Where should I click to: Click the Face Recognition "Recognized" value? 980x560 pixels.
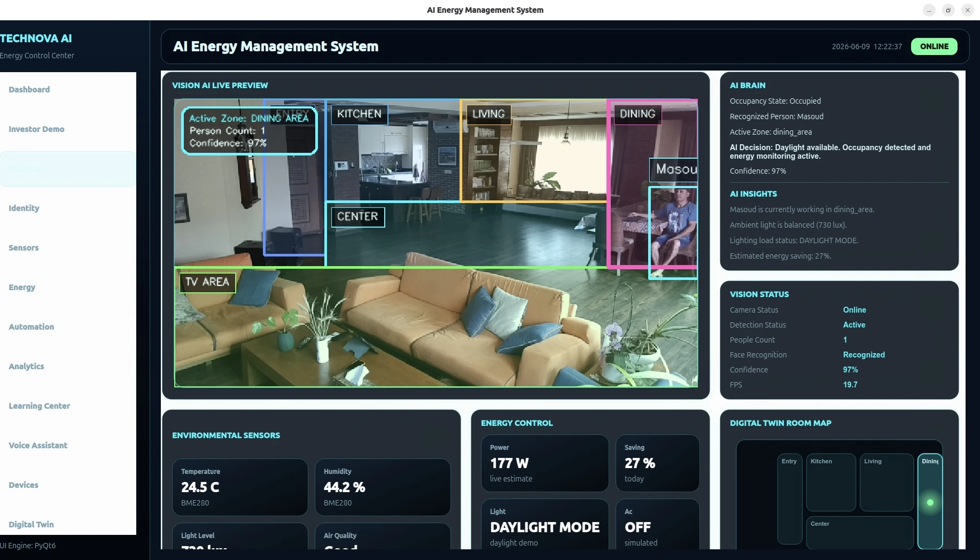[864, 355]
